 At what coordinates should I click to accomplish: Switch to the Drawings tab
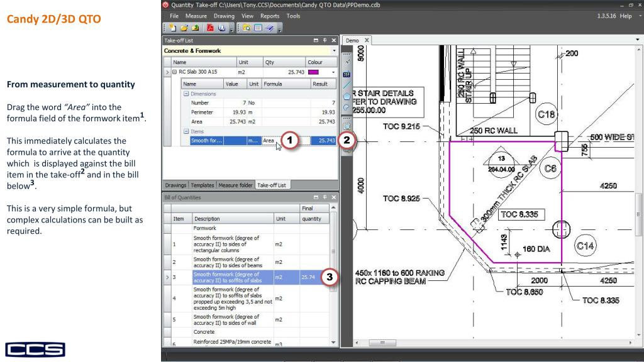[175, 185]
